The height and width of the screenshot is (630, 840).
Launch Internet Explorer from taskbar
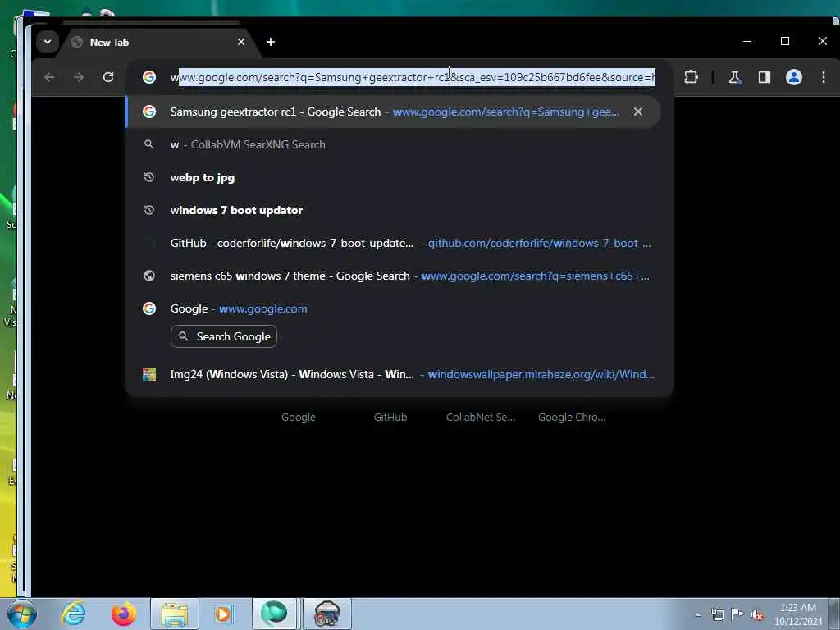pyautogui.click(x=73, y=614)
